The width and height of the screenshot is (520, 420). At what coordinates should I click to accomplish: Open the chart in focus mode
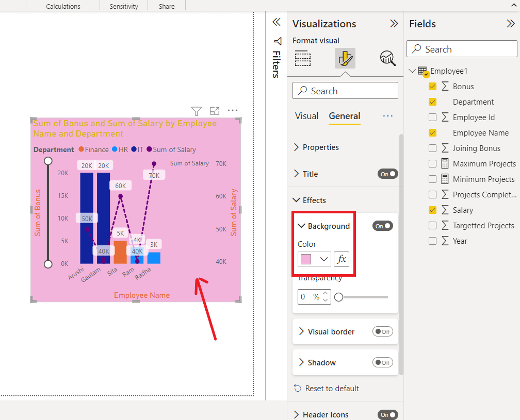coord(215,111)
